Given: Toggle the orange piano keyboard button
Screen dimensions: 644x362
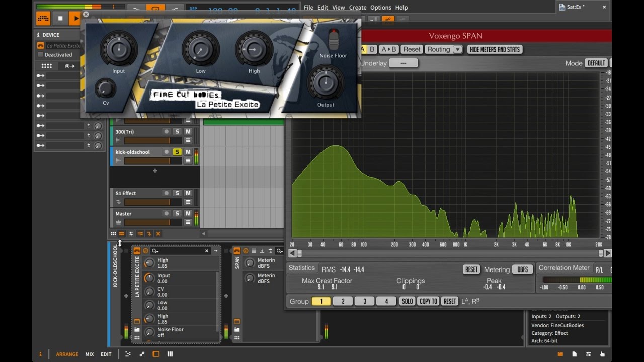Looking at the screenshot, I should (43, 18).
